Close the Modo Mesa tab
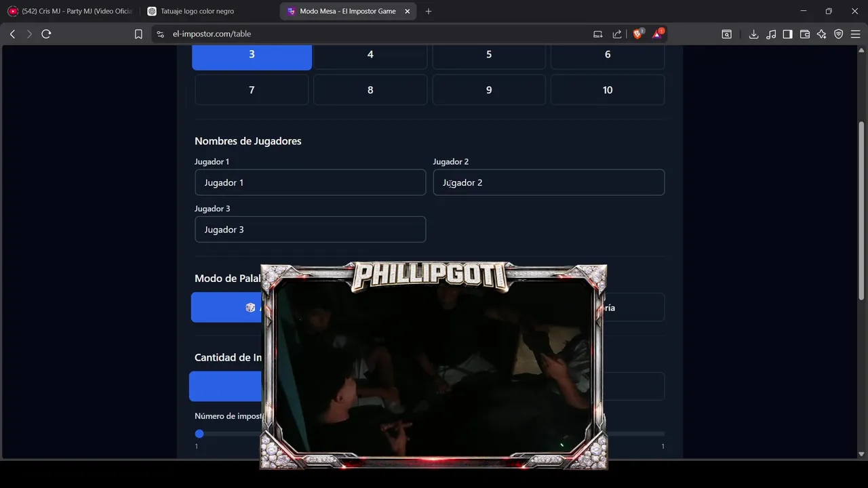Image resolution: width=868 pixels, height=488 pixels. 407,11
